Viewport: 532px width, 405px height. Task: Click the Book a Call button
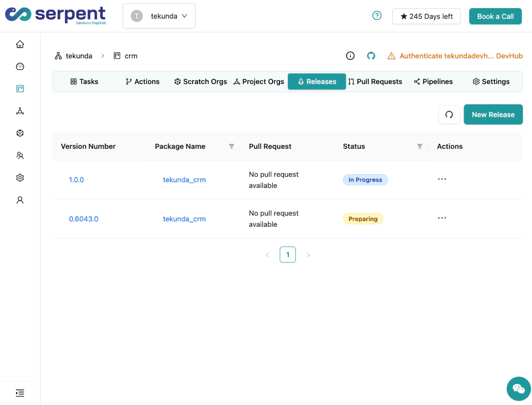tap(495, 16)
